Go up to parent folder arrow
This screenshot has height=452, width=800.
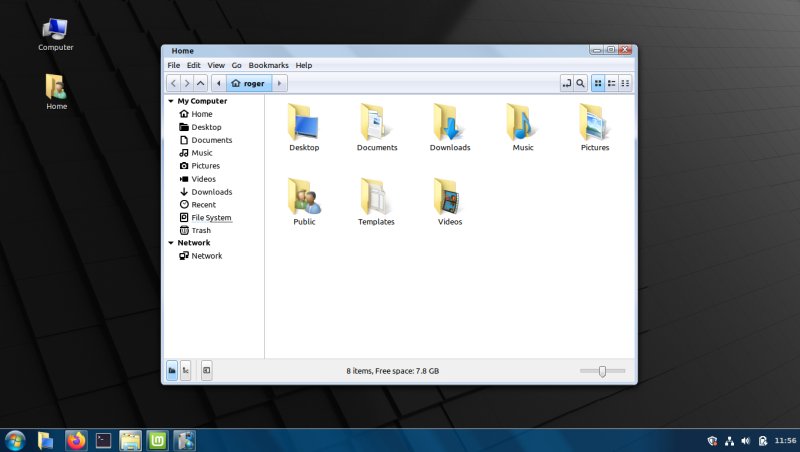201,84
